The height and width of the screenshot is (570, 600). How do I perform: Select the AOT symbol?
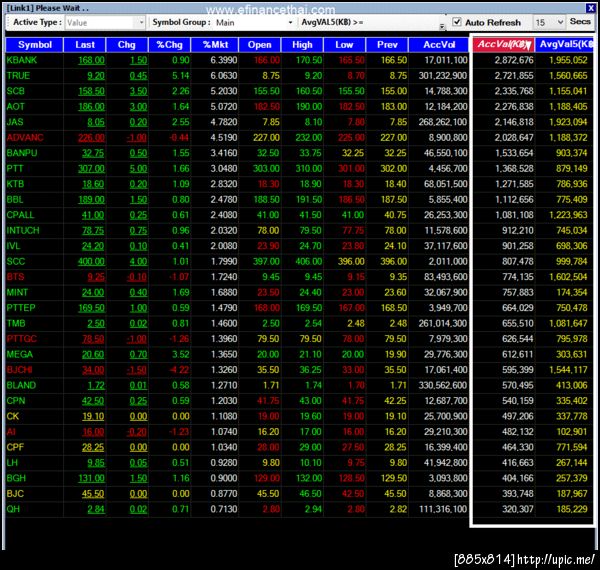click(x=15, y=107)
